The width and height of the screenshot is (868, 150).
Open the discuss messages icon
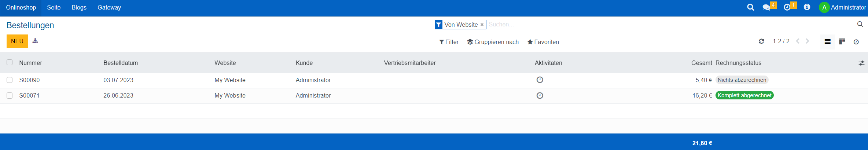766,7
